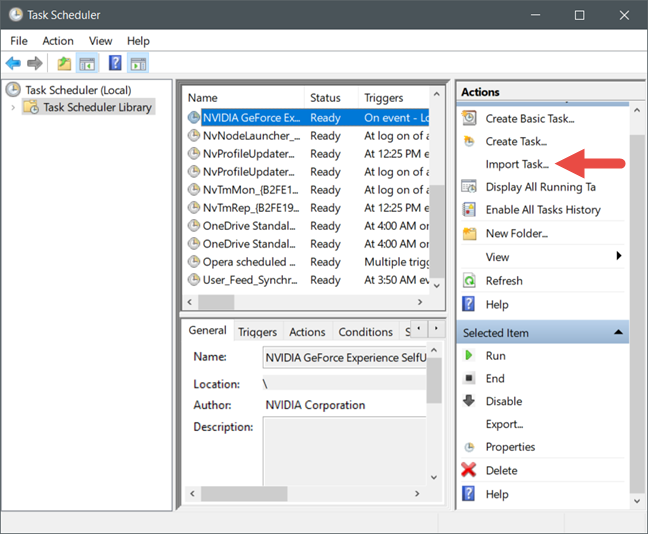
Task: Switch to the General tab
Action: coord(207,330)
